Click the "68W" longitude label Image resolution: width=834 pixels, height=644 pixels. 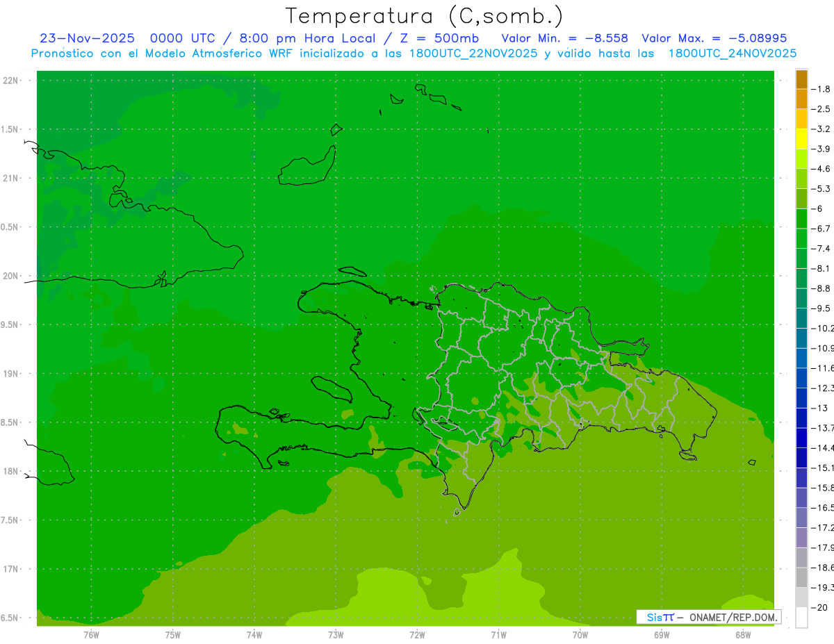pyautogui.click(x=742, y=634)
